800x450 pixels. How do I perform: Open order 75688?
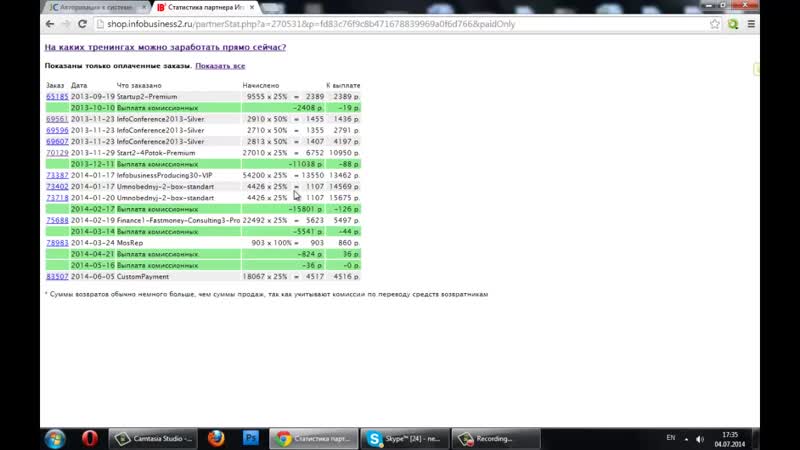[x=57, y=220]
